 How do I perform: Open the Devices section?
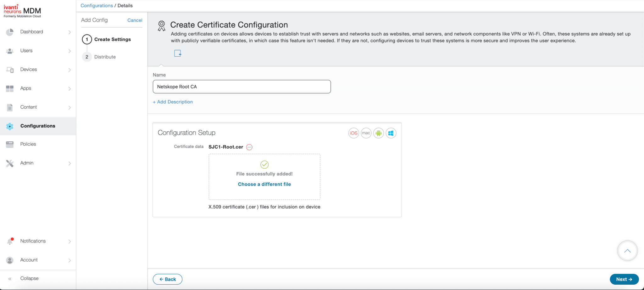(x=28, y=69)
